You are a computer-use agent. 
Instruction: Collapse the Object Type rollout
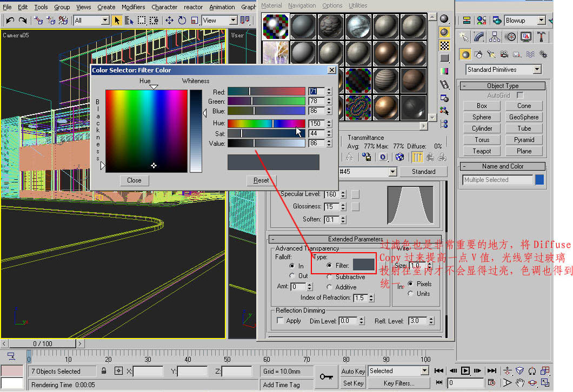[503, 86]
